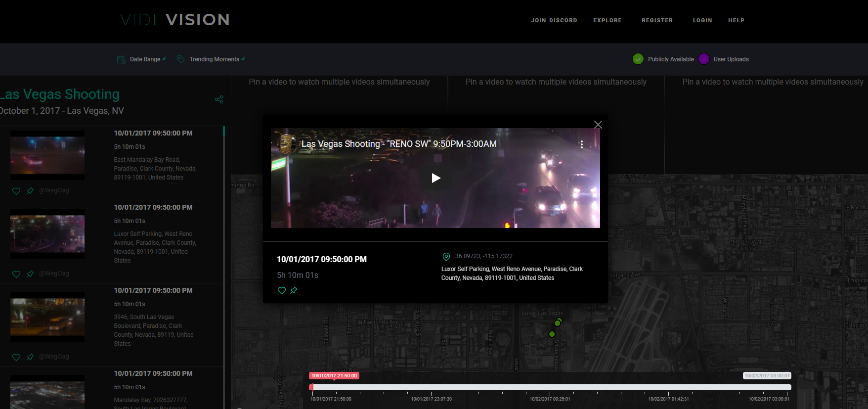The width and height of the screenshot is (868, 409).
Task: Pin the 3946 South Las Vegas Boulevard video
Action: [30, 357]
